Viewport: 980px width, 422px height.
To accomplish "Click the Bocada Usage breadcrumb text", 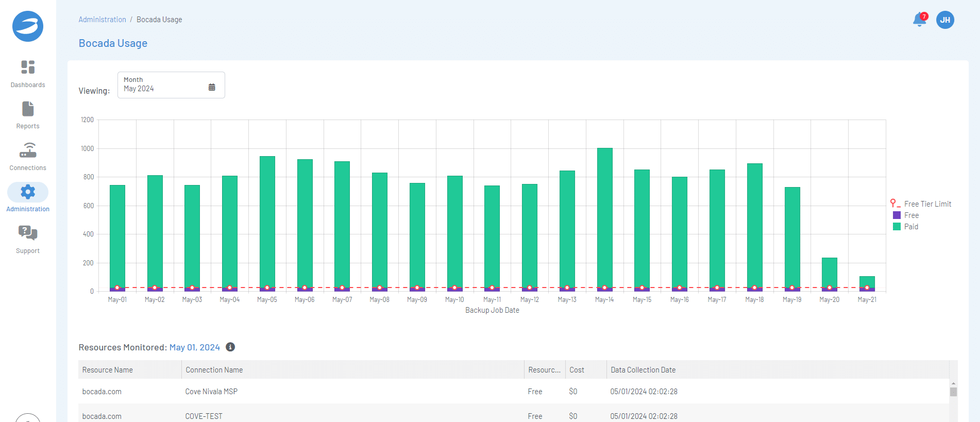I will [x=159, y=20].
